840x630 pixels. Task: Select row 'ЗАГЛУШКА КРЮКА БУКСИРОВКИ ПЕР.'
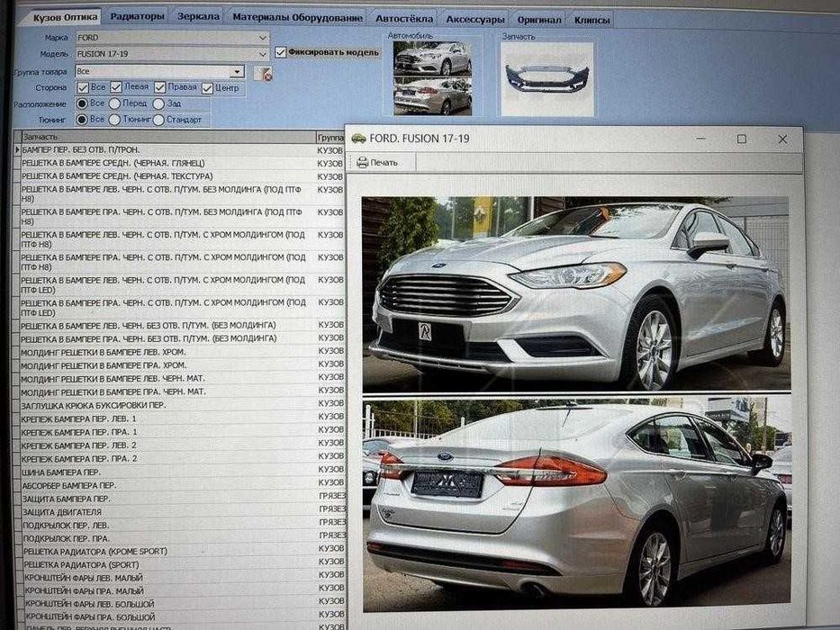pos(181,405)
